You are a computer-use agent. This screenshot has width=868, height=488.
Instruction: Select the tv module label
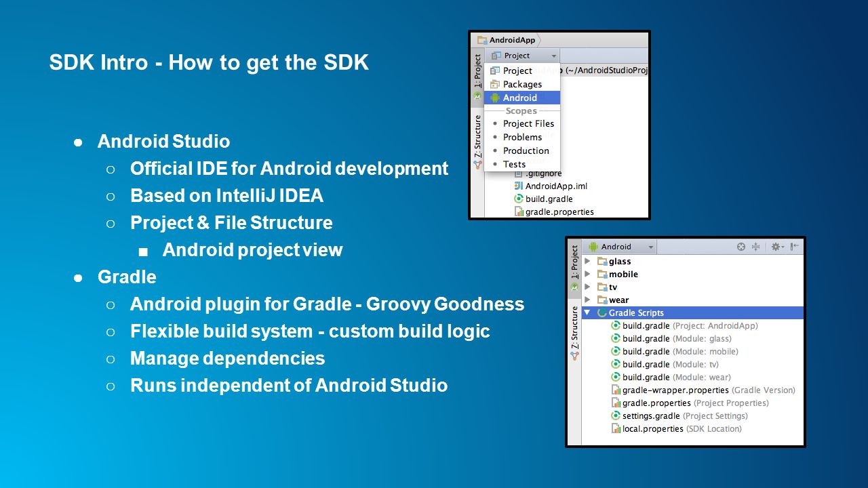[x=613, y=287]
